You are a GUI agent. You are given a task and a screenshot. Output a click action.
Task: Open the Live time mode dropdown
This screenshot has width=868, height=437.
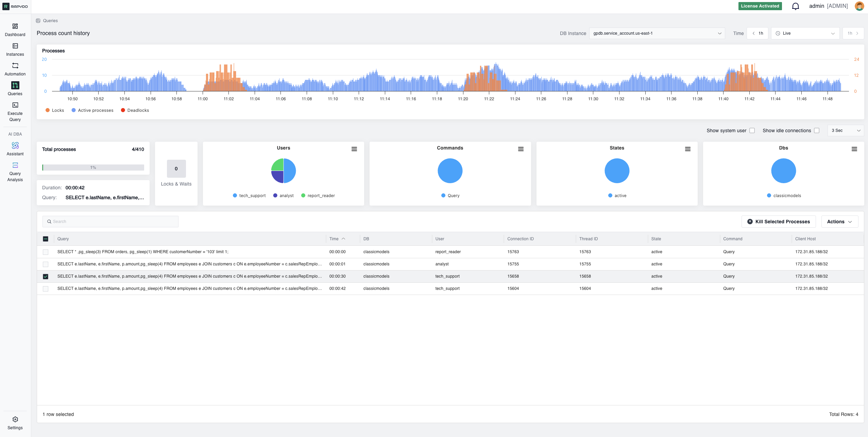tap(805, 33)
